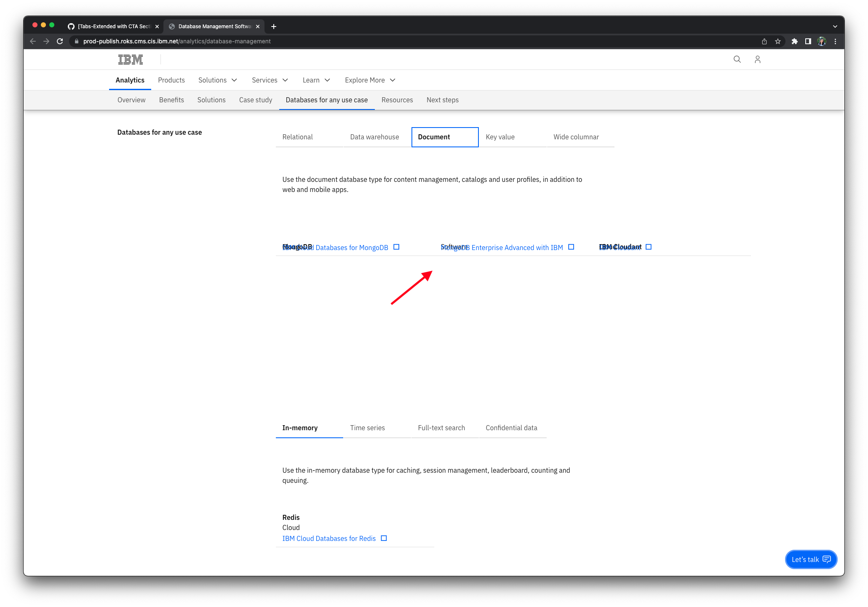The image size is (868, 607).
Task: Click the search icon in the IBM header
Action: [737, 59]
